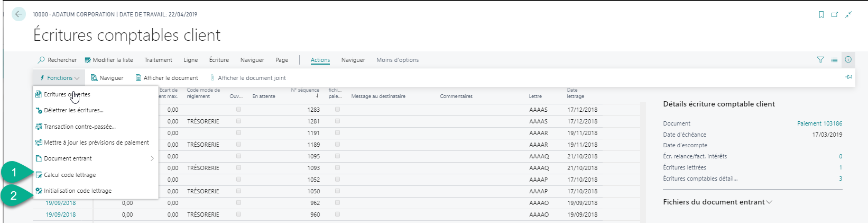Toggle payment file checkbox for sequence 1281
Image resolution: width=868 pixels, height=223 pixels.
(337, 121)
